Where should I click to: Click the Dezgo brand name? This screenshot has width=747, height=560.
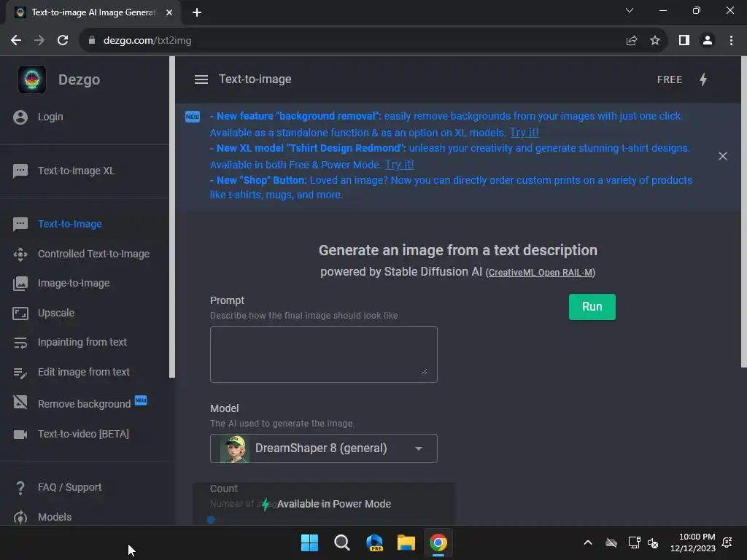coord(79,80)
